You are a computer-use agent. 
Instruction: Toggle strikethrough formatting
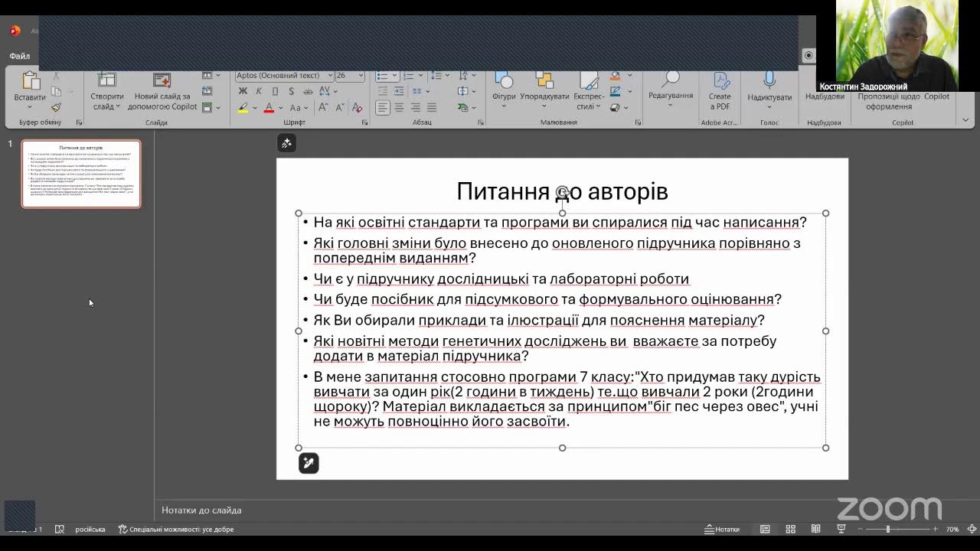pos(306,91)
